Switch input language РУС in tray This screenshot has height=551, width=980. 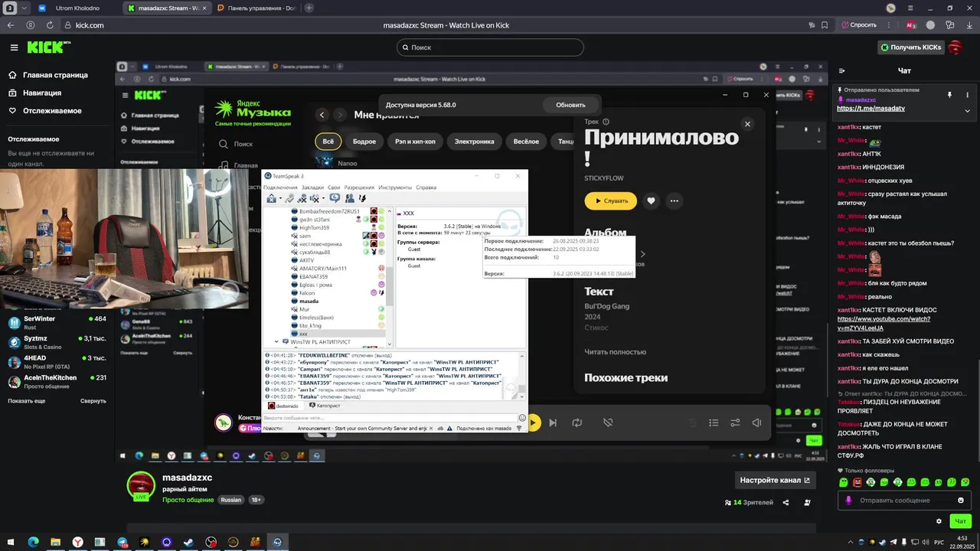coord(939,542)
